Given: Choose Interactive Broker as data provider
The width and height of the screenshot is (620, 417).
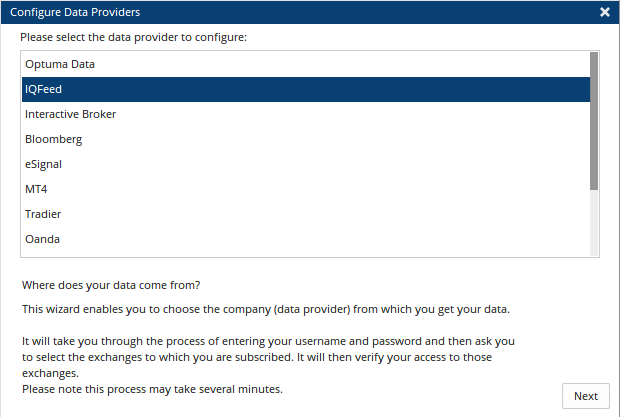Looking at the screenshot, I should coord(306,114).
